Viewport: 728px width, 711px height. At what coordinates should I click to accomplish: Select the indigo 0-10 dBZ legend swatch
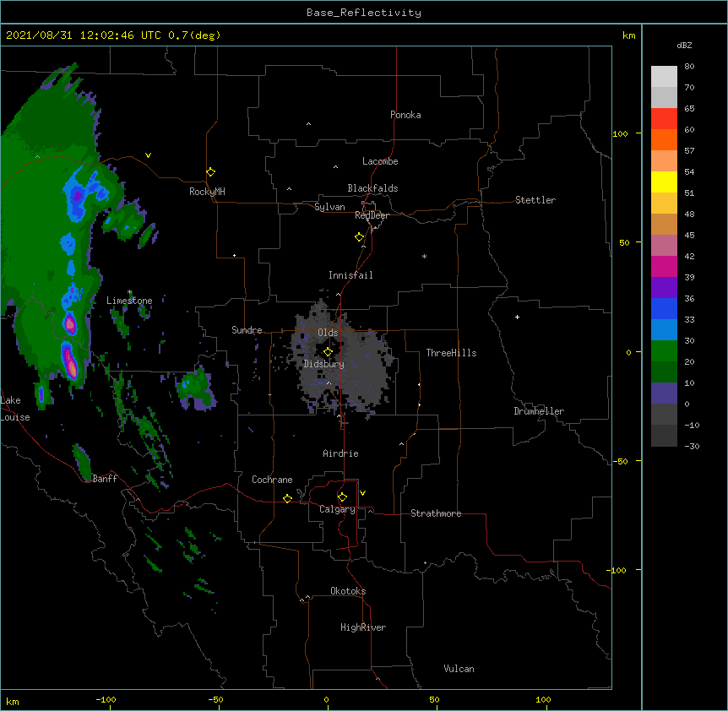click(x=664, y=393)
